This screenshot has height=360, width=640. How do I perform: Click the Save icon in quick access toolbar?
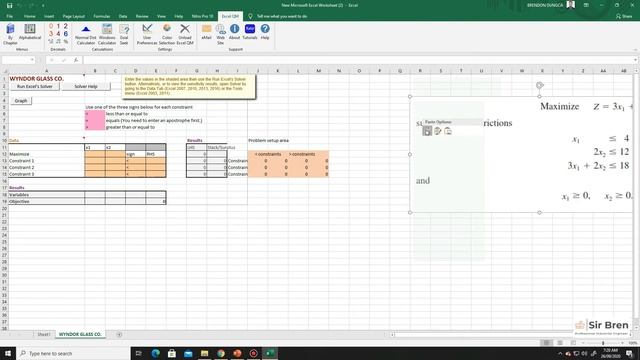coord(9,5)
